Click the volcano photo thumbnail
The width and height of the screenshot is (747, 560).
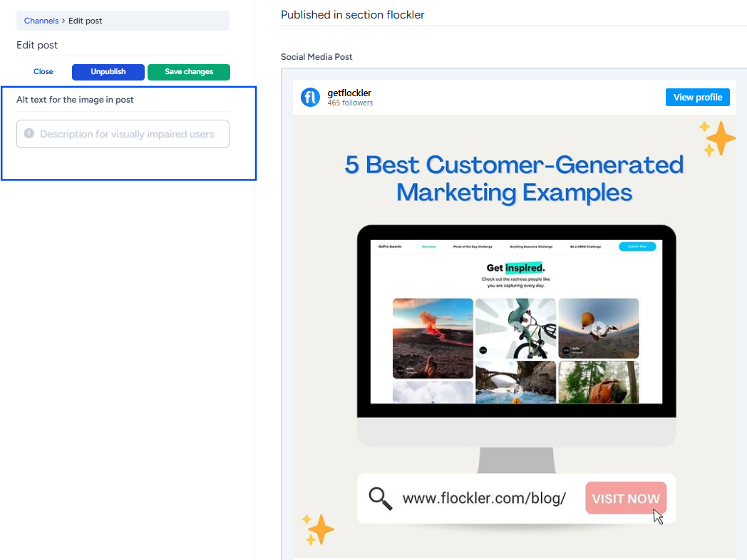click(433, 338)
